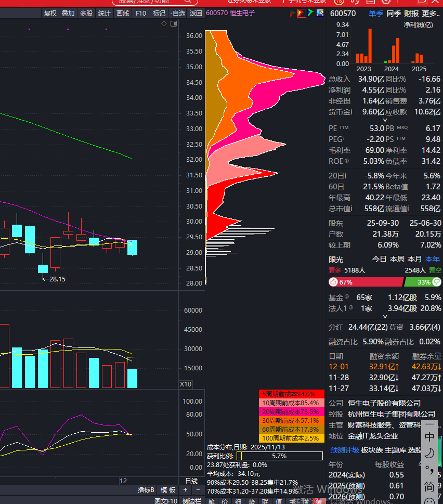
Task: Open 指标B indicator selector
Action: click(146, 489)
